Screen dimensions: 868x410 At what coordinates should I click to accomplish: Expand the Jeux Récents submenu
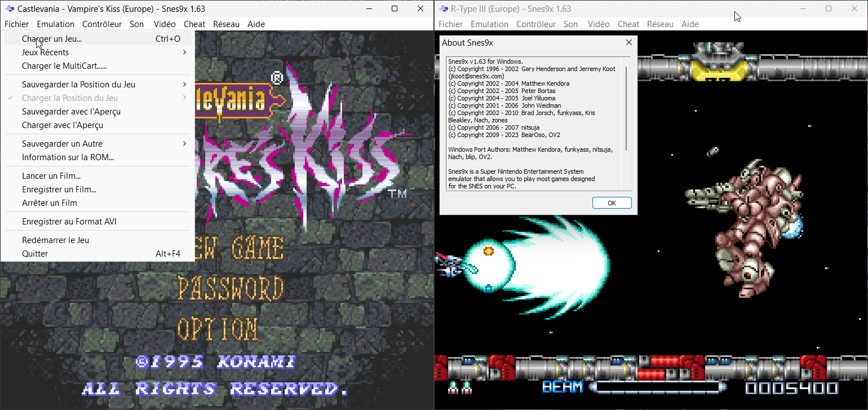coord(98,52)
